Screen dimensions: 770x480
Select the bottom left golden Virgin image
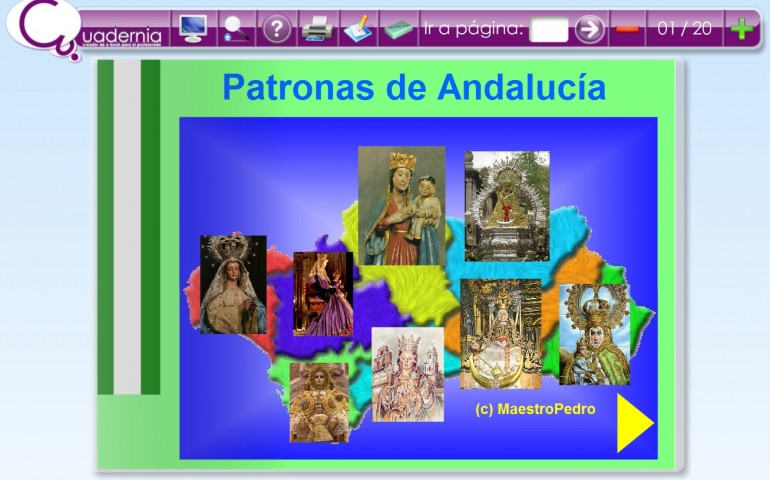pyautogui.click(x=319, y=402)
